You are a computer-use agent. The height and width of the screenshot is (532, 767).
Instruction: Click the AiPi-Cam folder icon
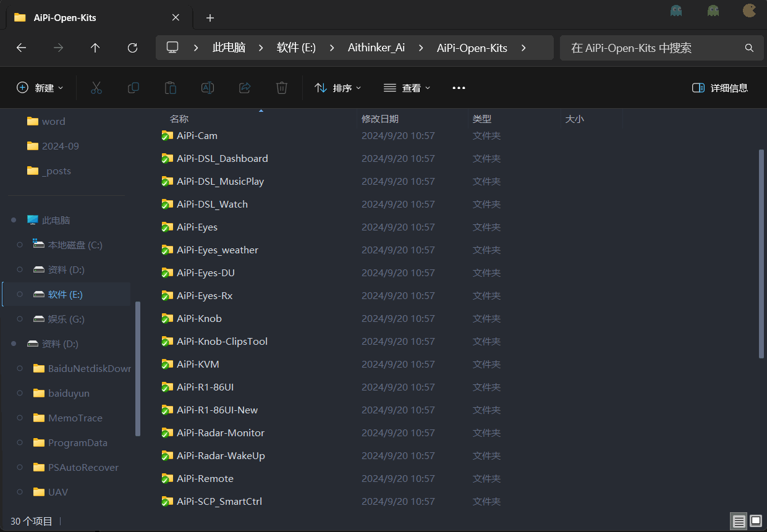coord(167,135)
